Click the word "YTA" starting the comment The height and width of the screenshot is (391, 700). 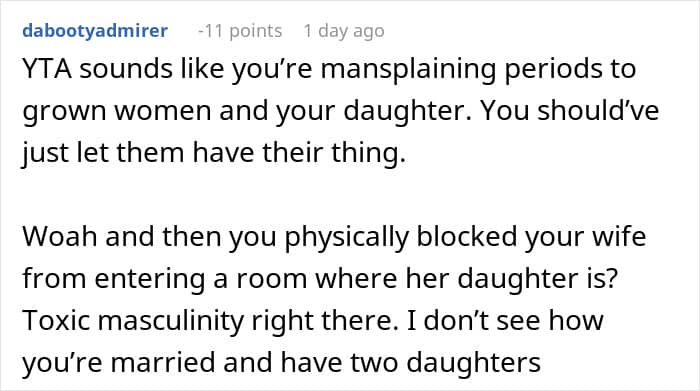tap(47, 70)
